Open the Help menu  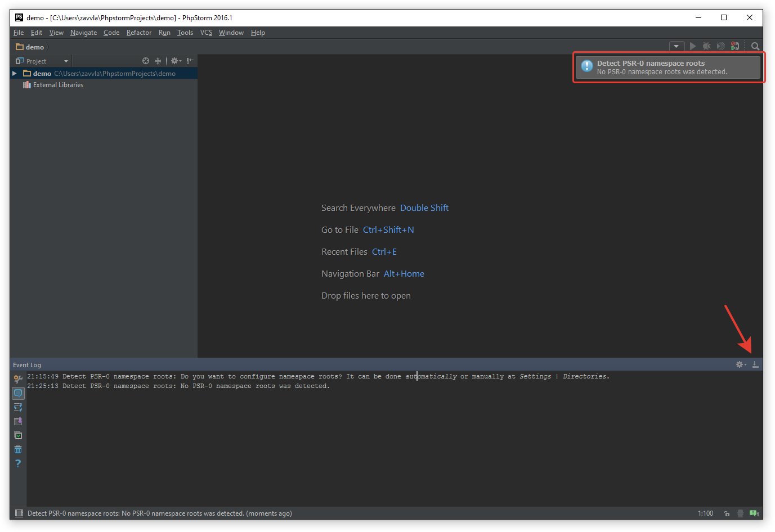click(x=258, y=33)
